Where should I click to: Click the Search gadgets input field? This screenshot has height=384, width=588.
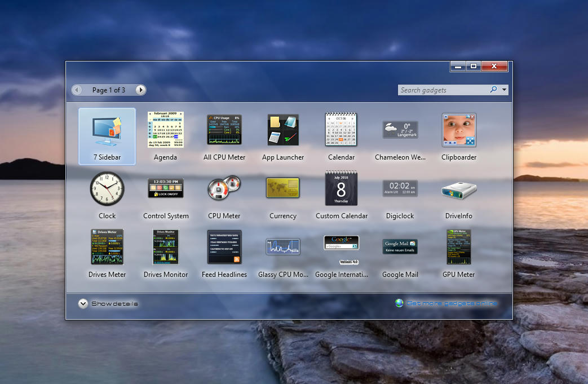click(443, 90)
